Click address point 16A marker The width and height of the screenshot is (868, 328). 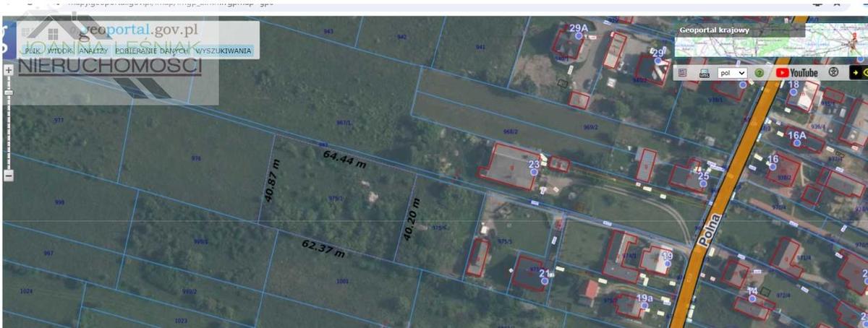pos(796,143)
